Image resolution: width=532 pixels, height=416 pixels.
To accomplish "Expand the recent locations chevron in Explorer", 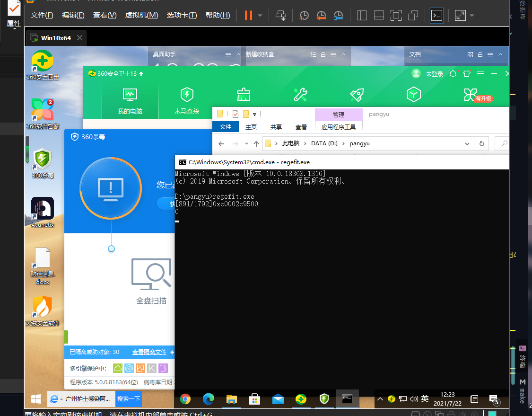I will coord(246,144).
